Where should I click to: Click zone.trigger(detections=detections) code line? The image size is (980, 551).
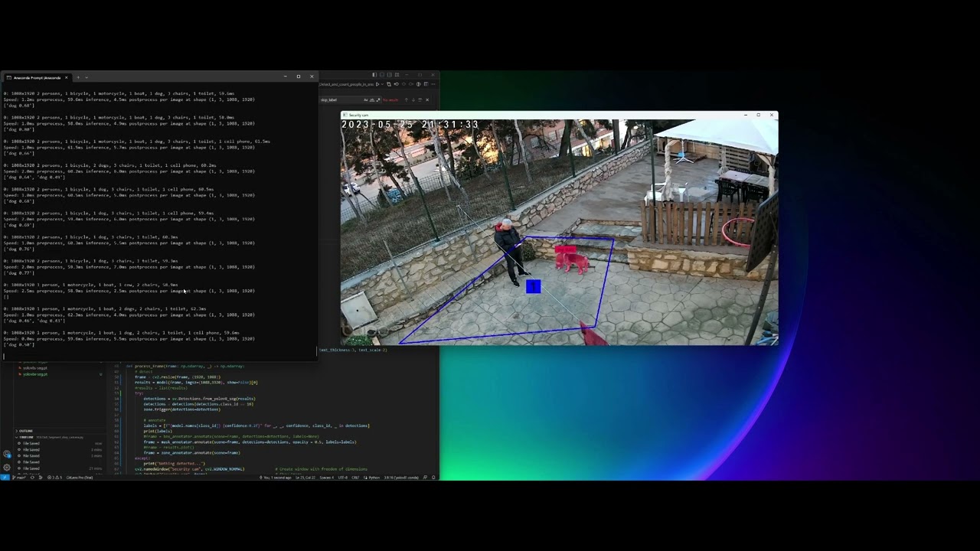(181, 409)
